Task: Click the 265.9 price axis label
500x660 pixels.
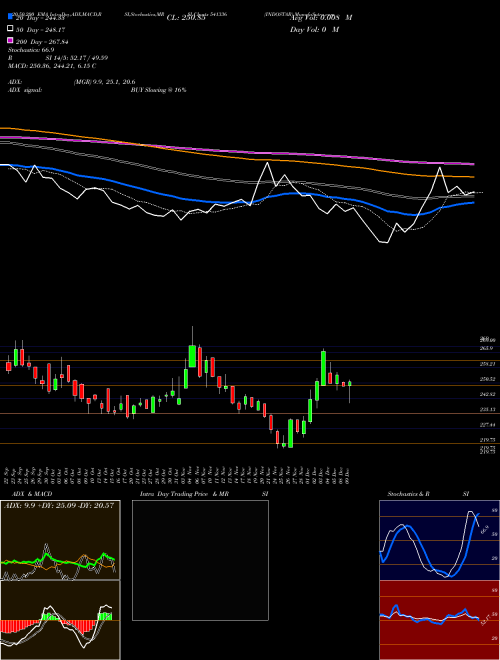Action: (x=487, y=348)
